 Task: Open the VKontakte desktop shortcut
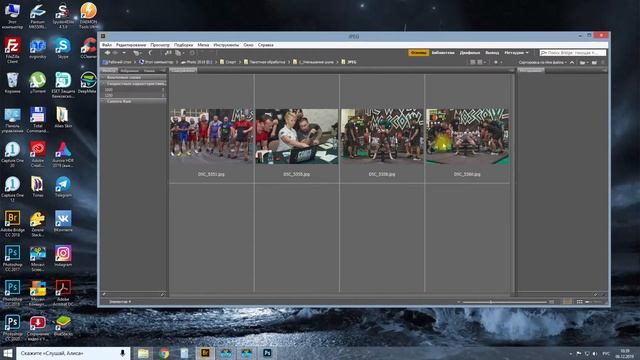pos(63,221)
